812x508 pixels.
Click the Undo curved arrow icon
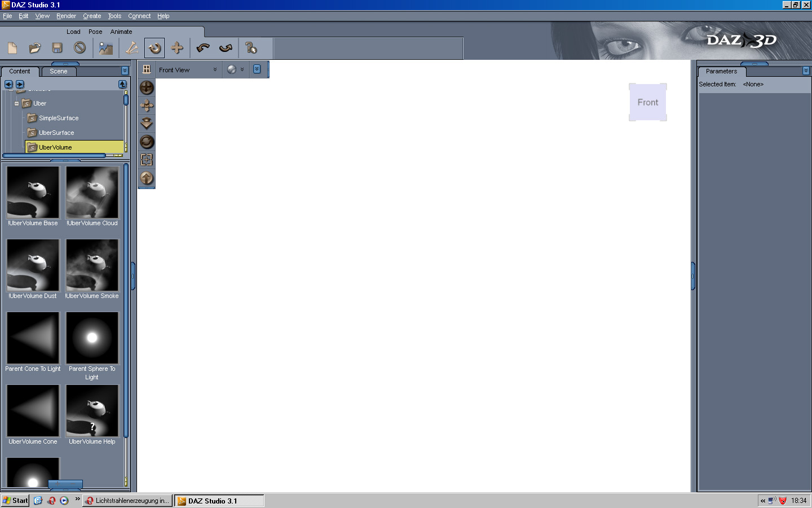[x=203, y=48]
